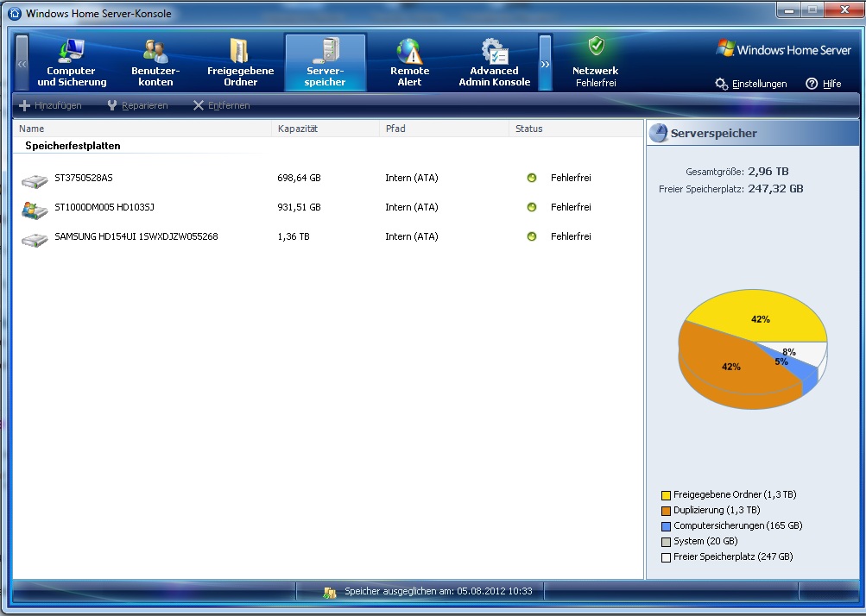The width and height of the screenshot is (866, 616).
Task: Show more tabs with right double-chevron
Action: click(x=545, y=63)
